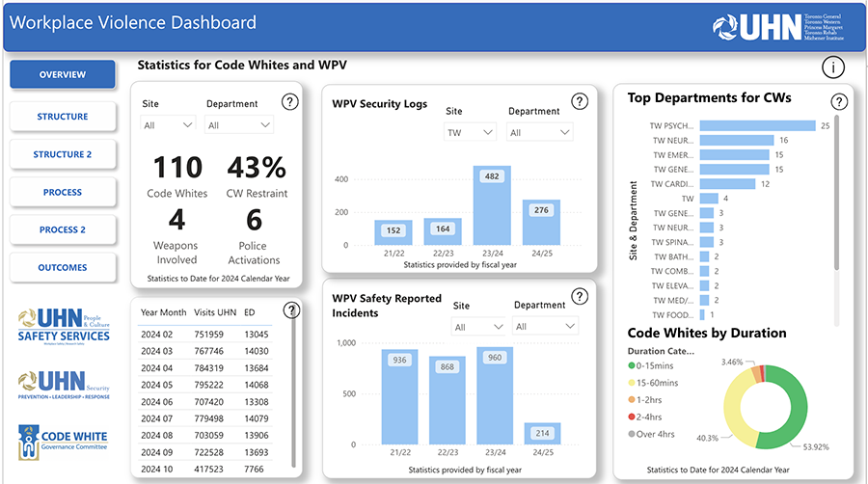The height and width of the screenshot is (484, 868).
Task: Open the Structure 2 page
Action: (63, 154)
